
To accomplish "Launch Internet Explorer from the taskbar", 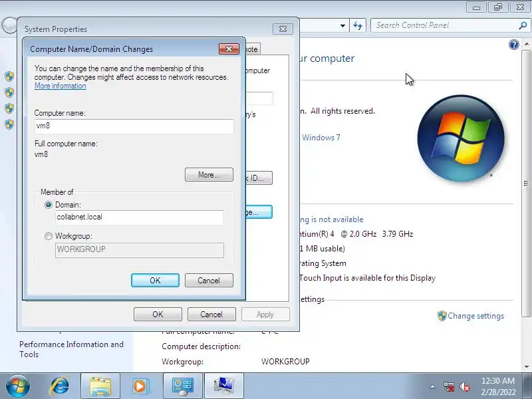I will point(60,386).
